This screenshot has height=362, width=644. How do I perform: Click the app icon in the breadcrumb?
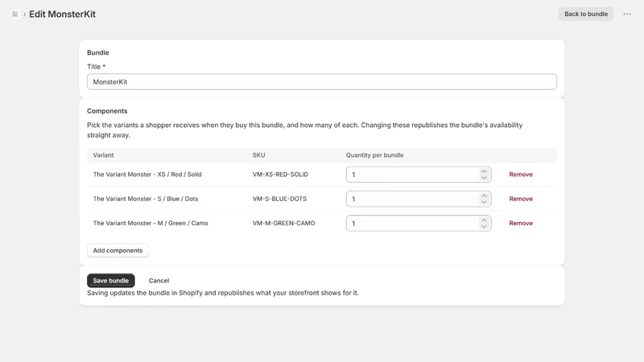[x=14, y=14]
